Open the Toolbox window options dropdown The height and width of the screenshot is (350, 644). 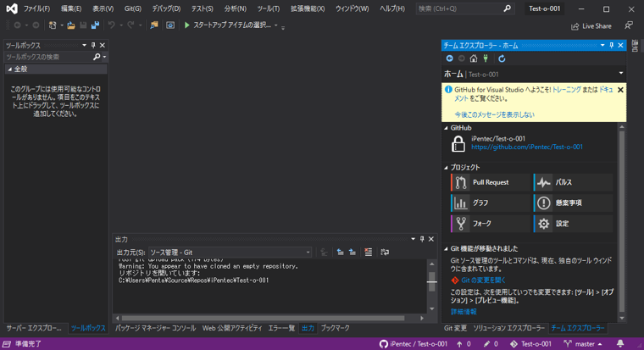click(84, 45)
